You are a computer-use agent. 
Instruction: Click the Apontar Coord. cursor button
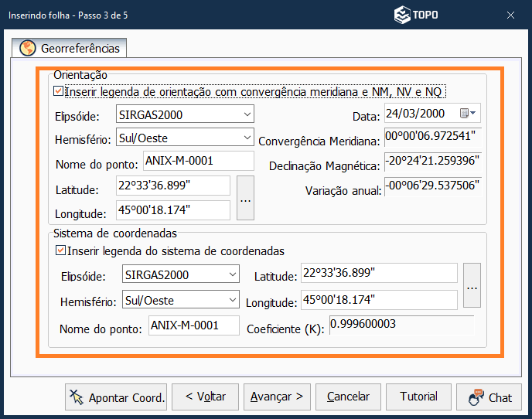click(x=117, y=397)
